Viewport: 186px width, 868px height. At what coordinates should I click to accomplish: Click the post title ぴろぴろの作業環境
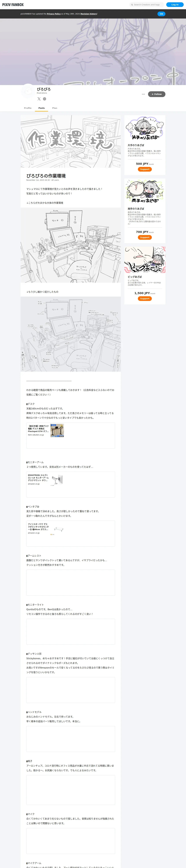point(46,176)
